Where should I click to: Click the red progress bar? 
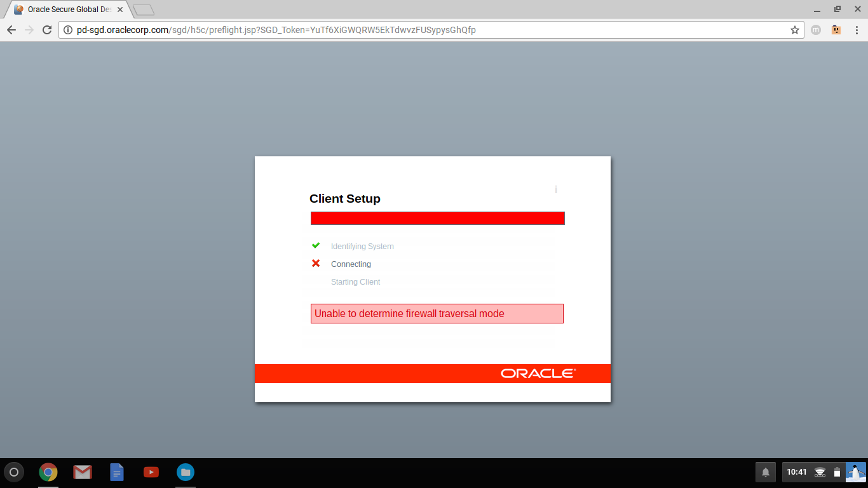point(437,218)
